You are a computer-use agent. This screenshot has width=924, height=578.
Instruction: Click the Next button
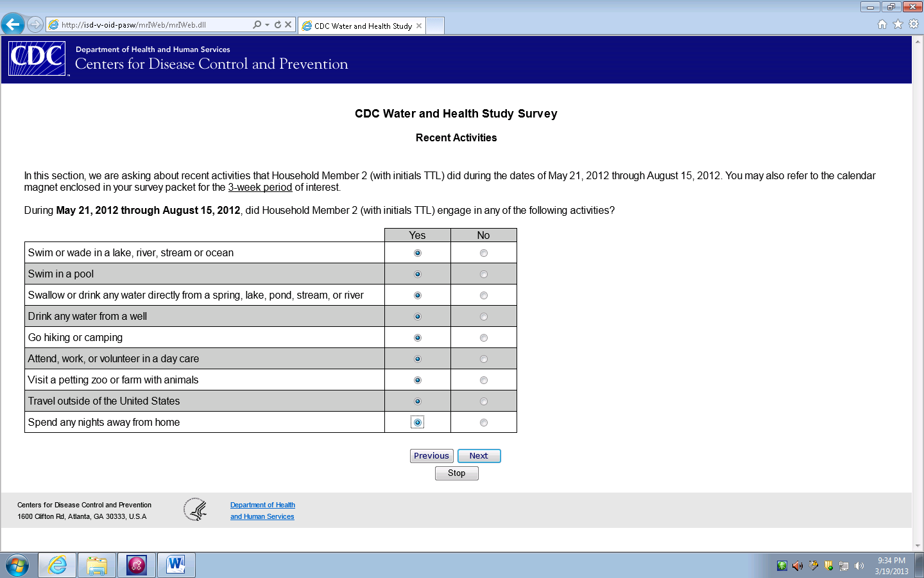tap(479, 456)
